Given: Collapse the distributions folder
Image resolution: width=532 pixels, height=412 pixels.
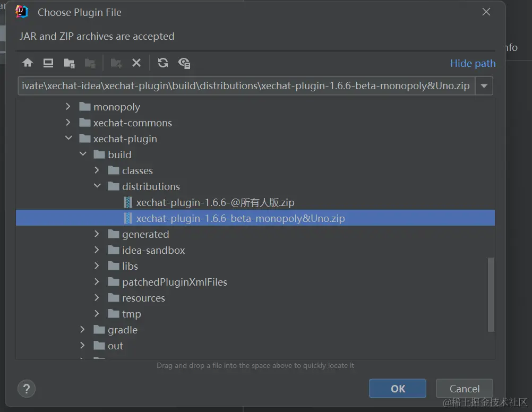Looking at the screenshot, I should pyautogui.click(x=97, y=186).
